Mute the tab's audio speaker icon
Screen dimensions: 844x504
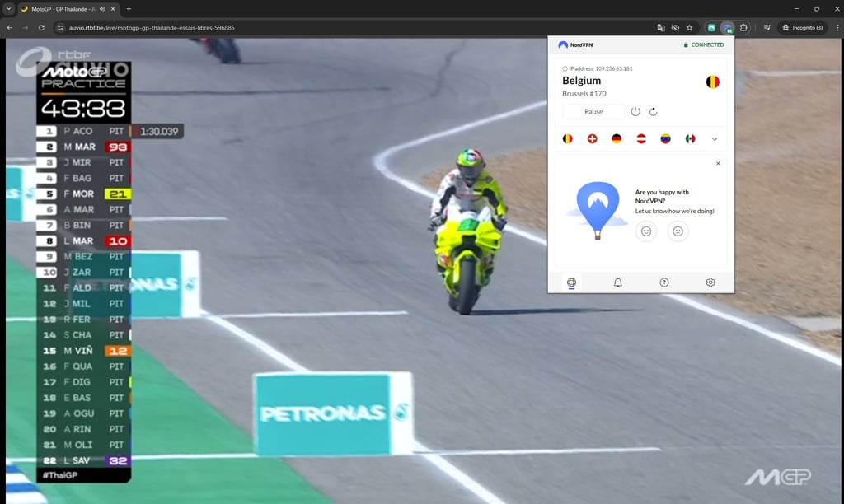click(x=102, y=9)
